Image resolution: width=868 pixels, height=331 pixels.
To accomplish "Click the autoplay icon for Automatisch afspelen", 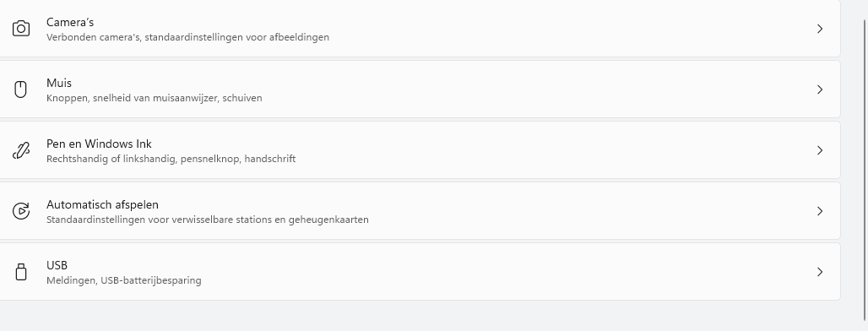I will 21,211.
